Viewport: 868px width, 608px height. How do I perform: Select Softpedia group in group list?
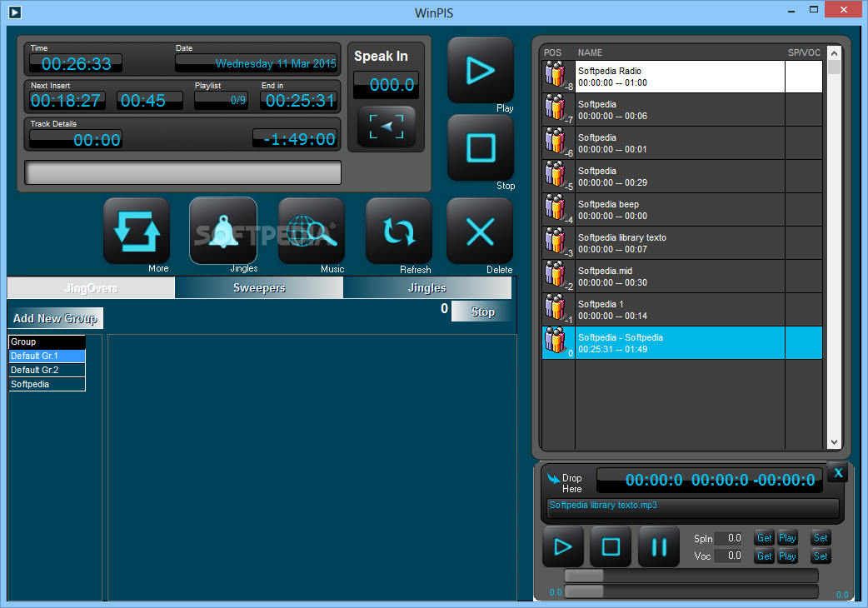[x=47, y=385]
